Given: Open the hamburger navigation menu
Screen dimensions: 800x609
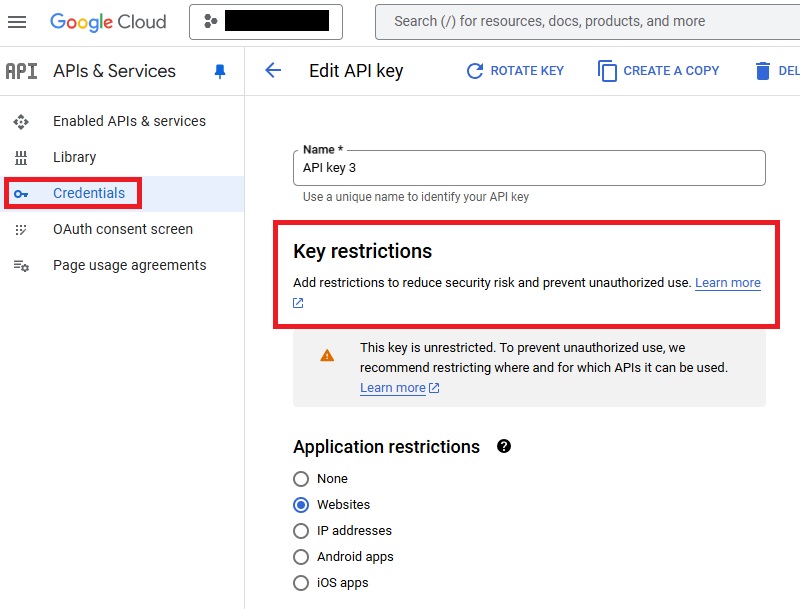Looking at the screenshot, I should click(x=17, y=21).
